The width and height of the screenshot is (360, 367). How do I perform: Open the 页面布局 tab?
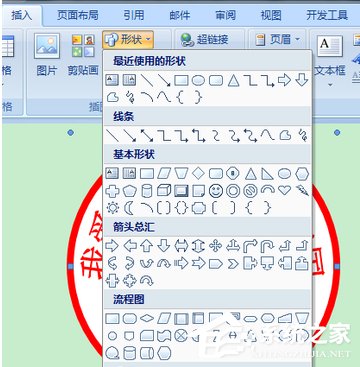77,15
